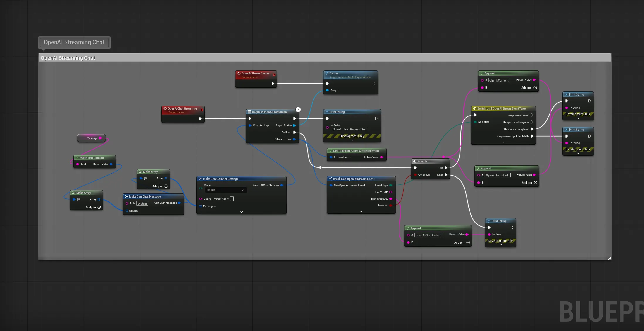Click the Selection pin on Switch node
This screenshot has width=644, height=331.
click(x=475, y=122)
